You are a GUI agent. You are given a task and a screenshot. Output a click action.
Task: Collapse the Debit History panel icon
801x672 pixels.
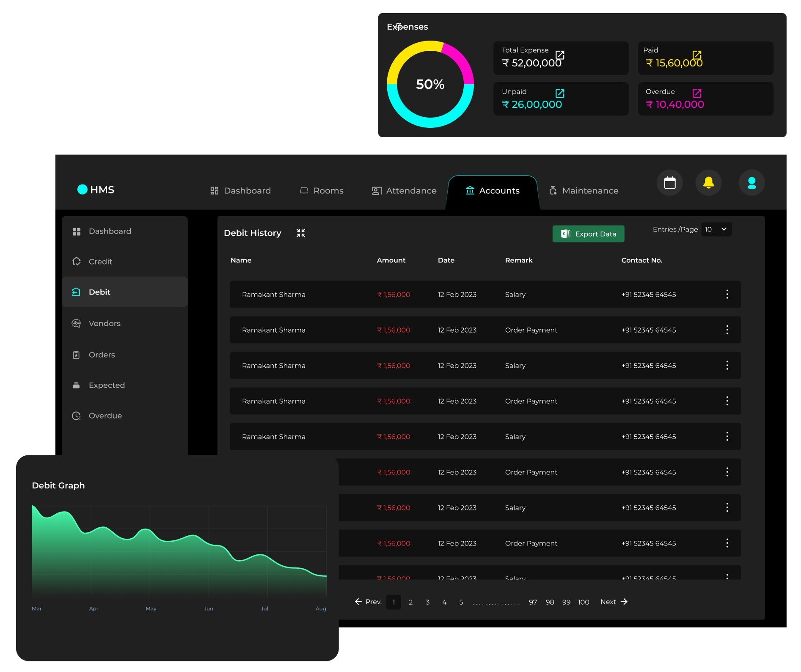[x=301, y=233]
